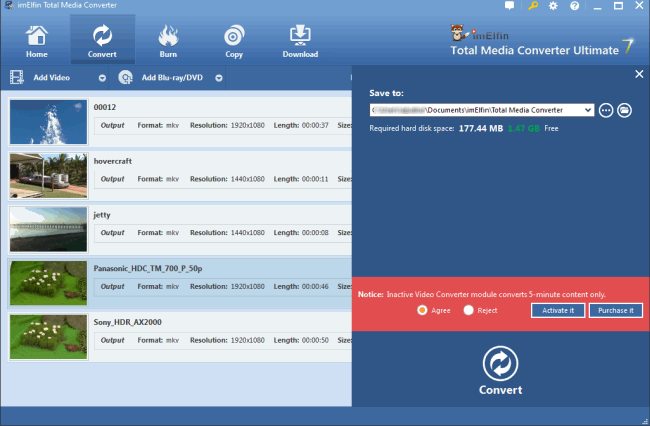
Task: Open the Copy tab
Action: coord(234,41)
